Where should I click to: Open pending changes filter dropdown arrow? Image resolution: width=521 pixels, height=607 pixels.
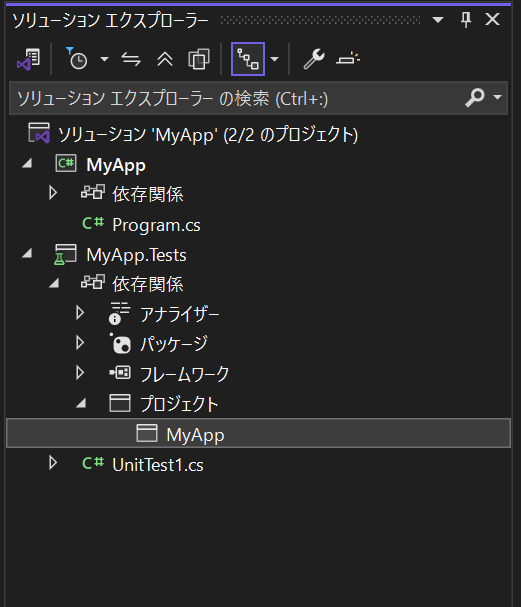[104, 59]
